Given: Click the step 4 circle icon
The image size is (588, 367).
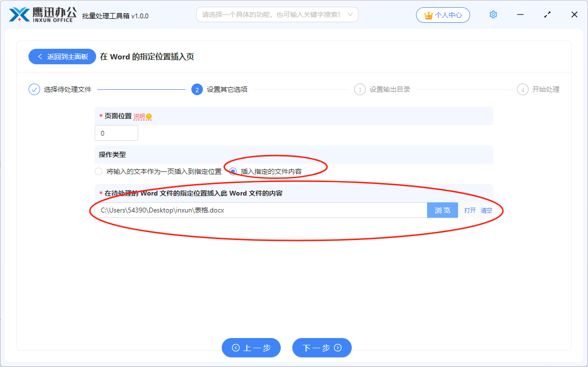Looking at the screenshot, I should pyautogui.click(x=522, y=89).
